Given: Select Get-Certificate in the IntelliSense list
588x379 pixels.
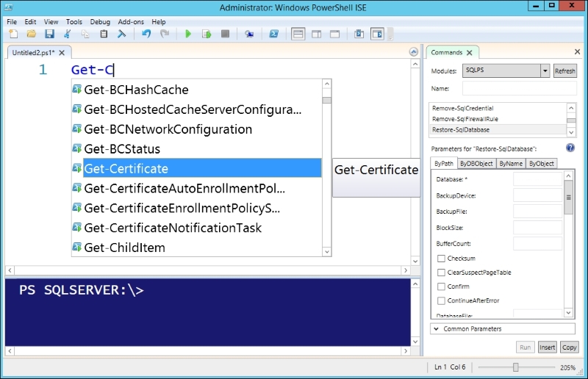Looking at the screenshot, I should (196, 169).
